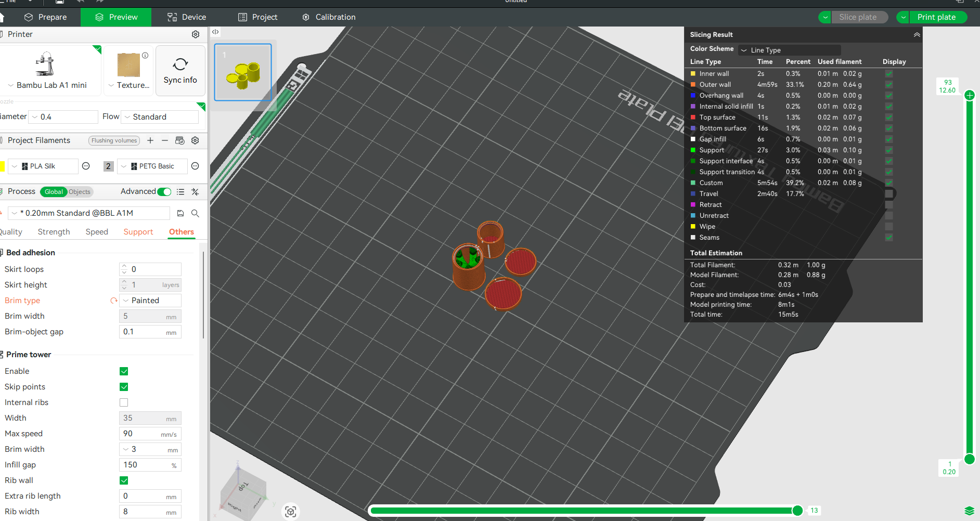Switch to the Prepare tab
This screenshot has width=980, height=521.
[x=46, y=17]
